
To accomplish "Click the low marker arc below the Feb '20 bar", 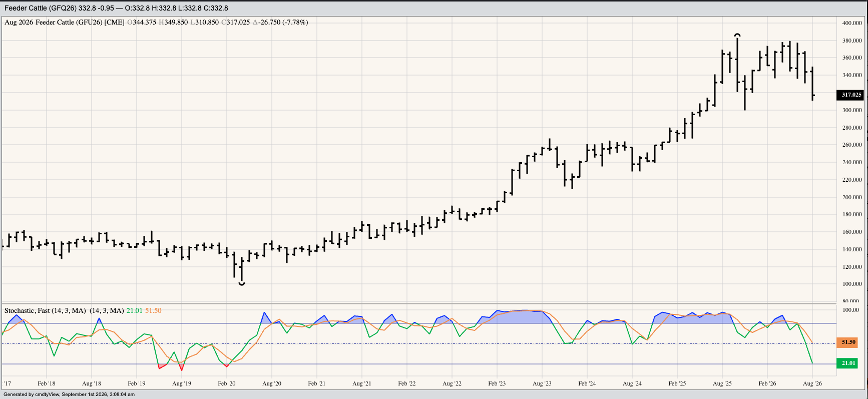I will tap(242, 284).
